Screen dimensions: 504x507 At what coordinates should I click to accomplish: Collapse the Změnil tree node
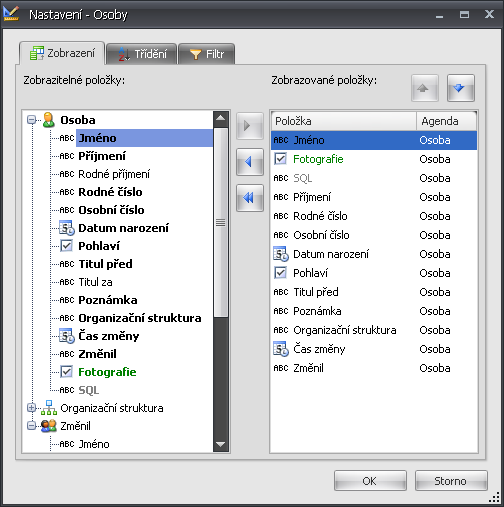tap(31, 426)
